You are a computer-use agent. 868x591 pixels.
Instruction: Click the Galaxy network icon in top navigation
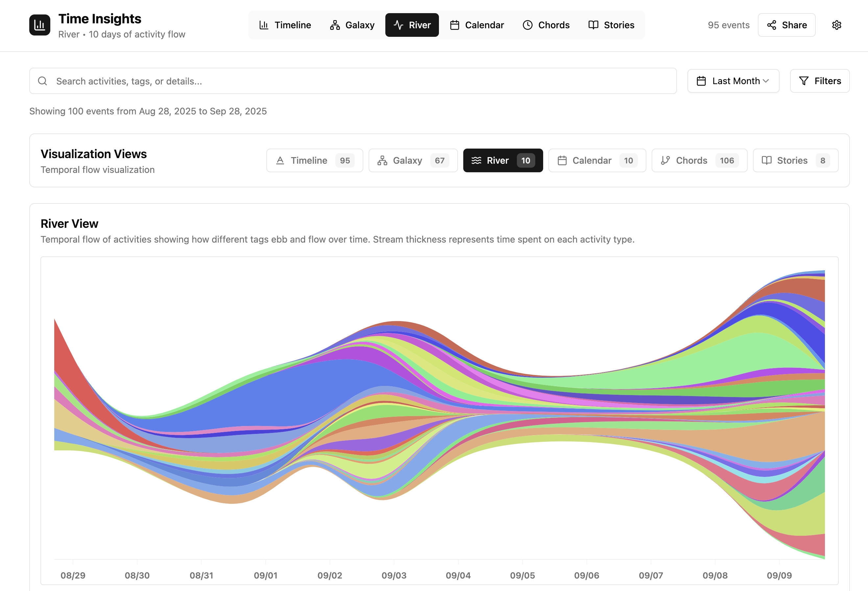pos(335,25)
